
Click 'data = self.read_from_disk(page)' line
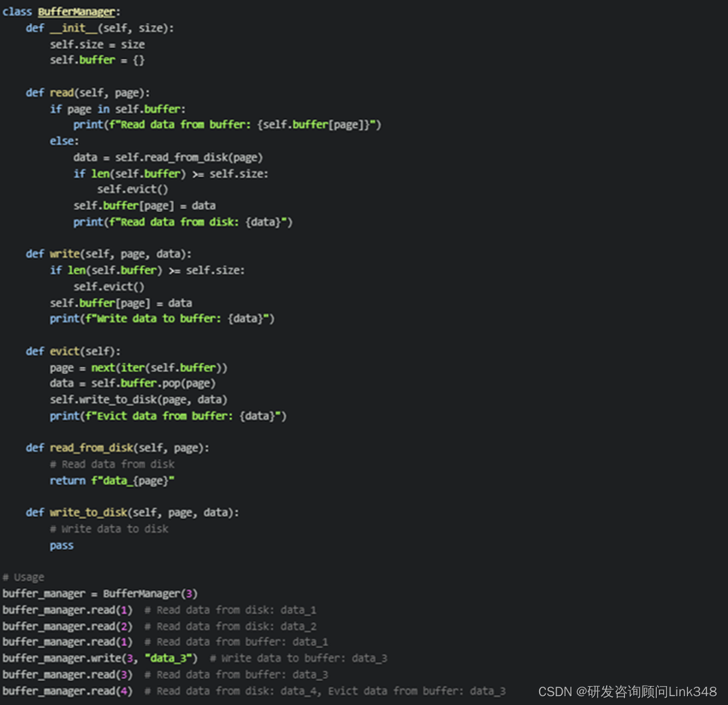(x=168, y=157)
